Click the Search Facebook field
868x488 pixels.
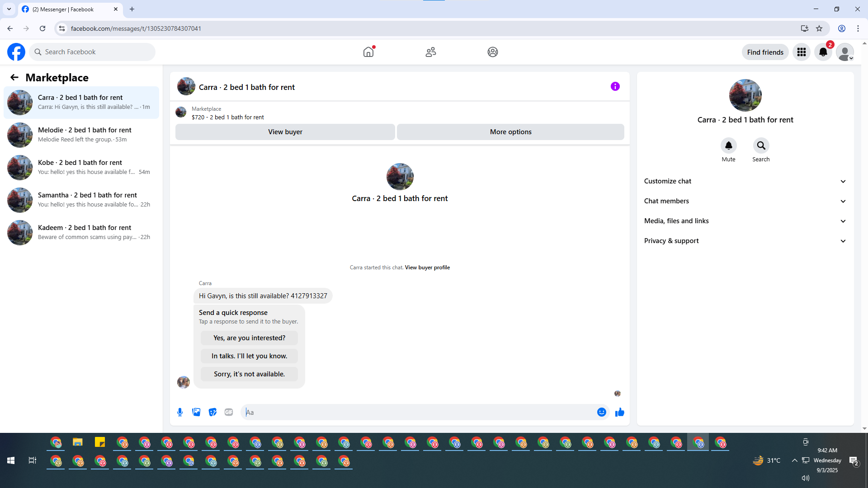[x=92, y=52]
